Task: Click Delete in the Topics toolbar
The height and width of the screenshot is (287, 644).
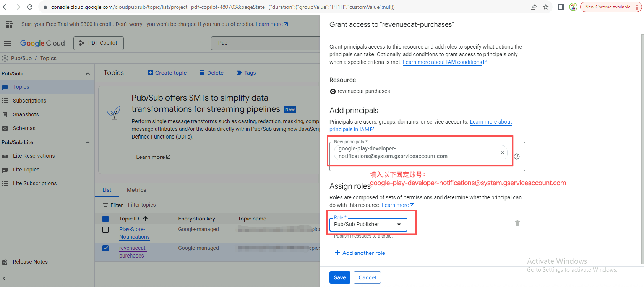Action: pyautogui.click(x=212, y=73)
